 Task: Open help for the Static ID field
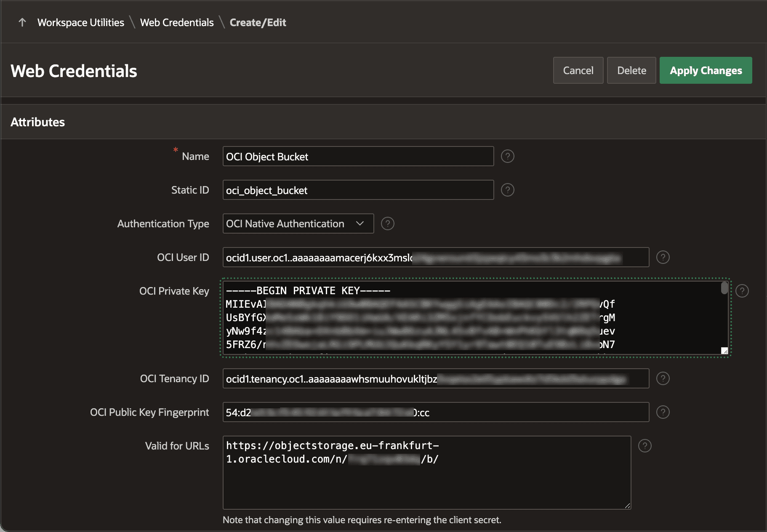(507, 190)
